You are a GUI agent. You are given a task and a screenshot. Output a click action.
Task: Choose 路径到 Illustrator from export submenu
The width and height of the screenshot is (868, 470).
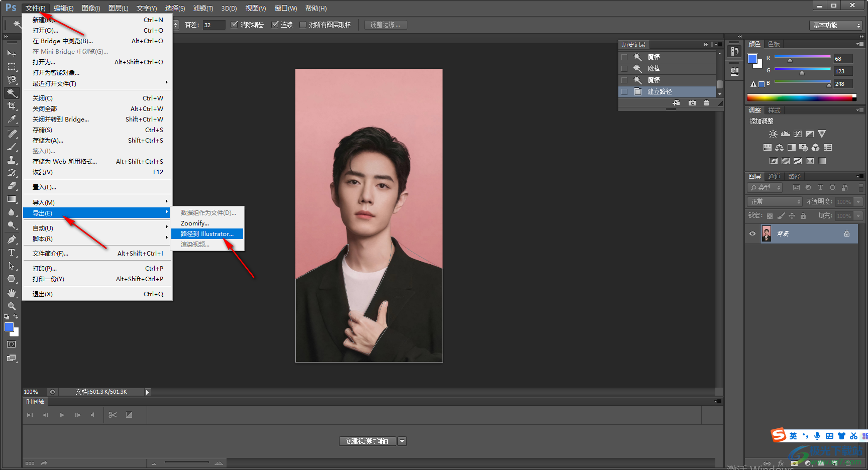click(207, 234)
